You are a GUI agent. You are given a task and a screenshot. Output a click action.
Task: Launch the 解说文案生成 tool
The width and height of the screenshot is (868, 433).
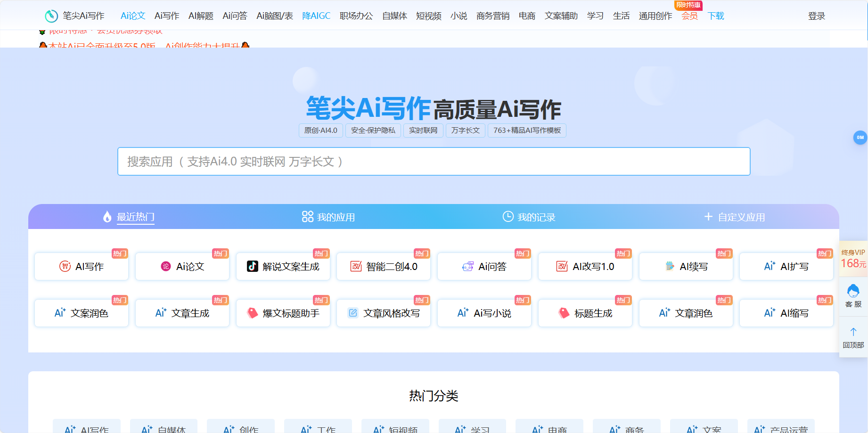(x=283, y=266)
